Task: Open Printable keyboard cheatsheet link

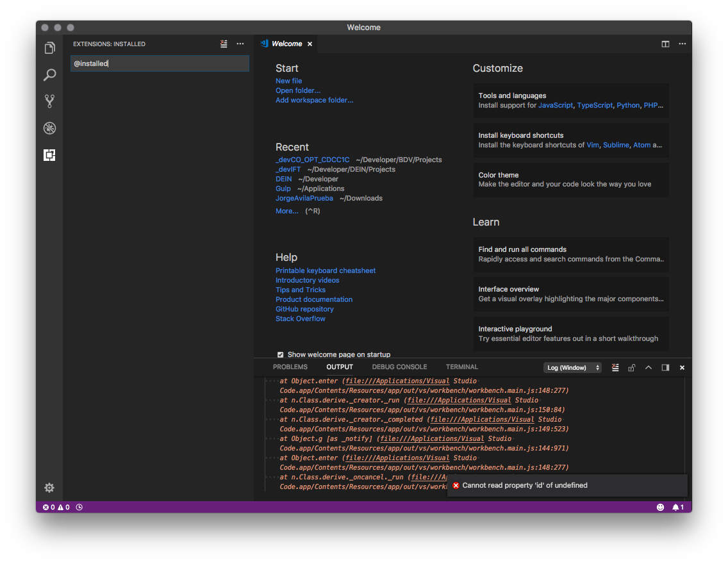Action: point(326,270)
